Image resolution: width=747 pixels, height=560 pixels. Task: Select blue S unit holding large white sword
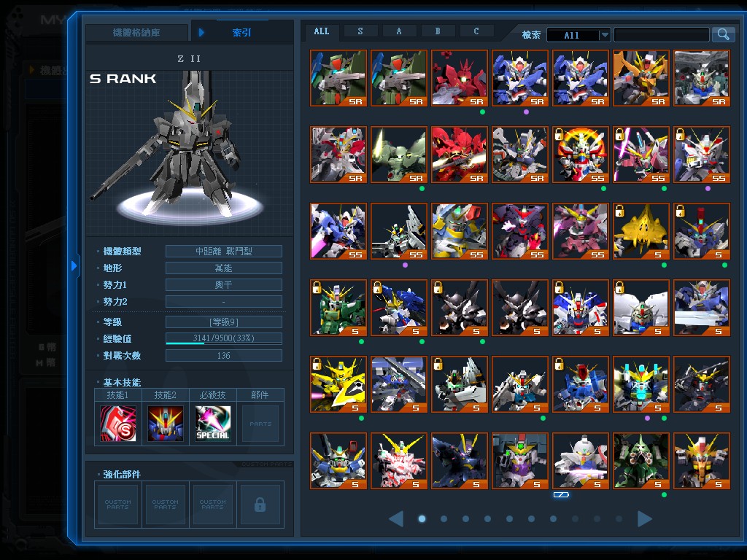(x=701, y=308)
